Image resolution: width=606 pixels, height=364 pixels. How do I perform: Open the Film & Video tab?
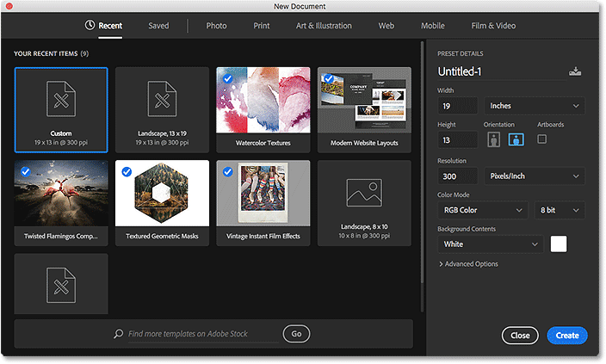[x=493, y=26]
